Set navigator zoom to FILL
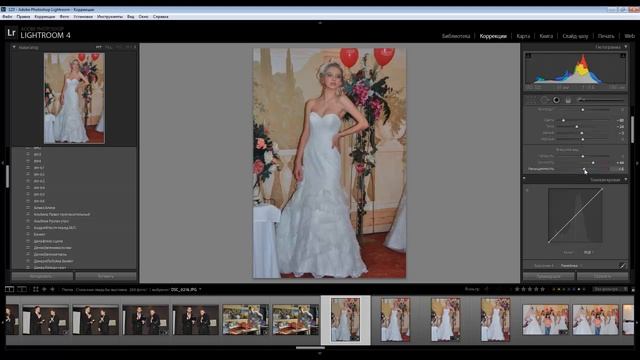This screenshot has height=360, width=640. pyautogui.click(x=108, y=47)
